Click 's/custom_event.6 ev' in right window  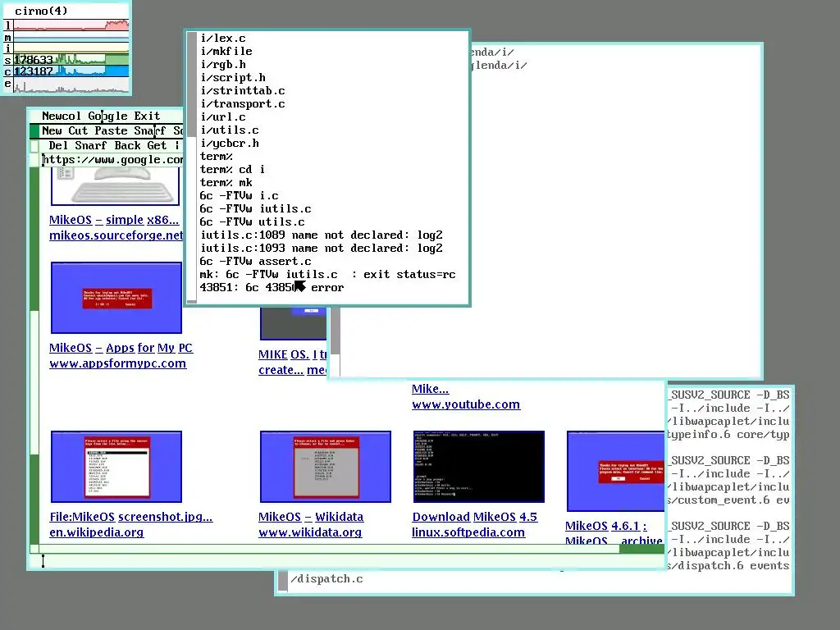point(728,500)
